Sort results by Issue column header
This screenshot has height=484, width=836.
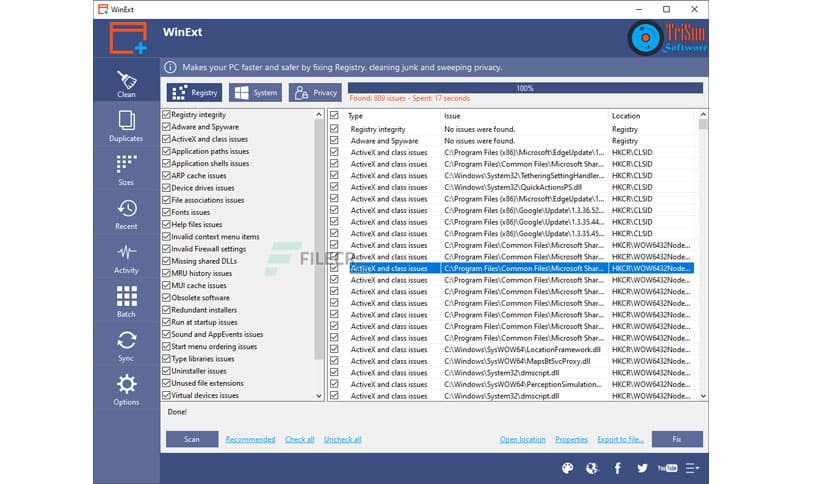click(524, 116)
